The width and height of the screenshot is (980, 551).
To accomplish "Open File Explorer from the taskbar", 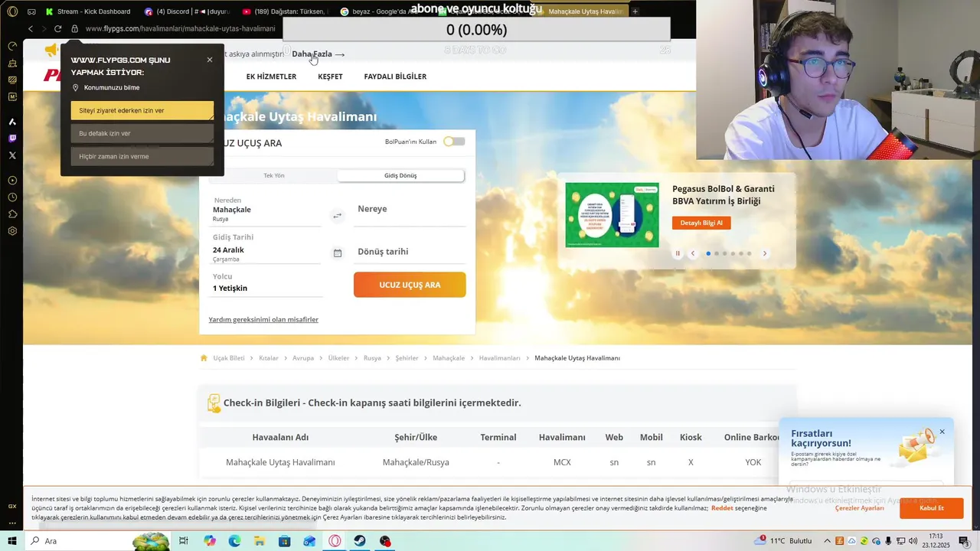I will (260, 541).
